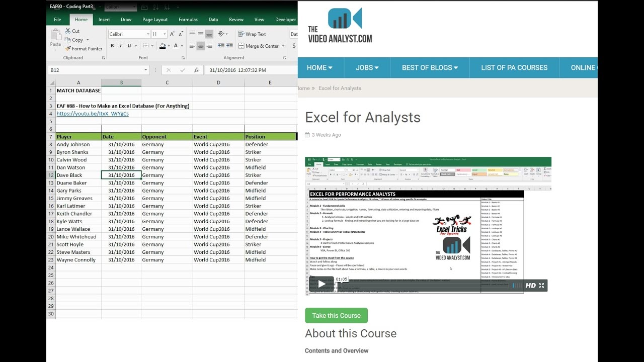The width and height of the screenshot is (644, 362).
Task: Increase font size with large A icon
Action: click(172, 34)
